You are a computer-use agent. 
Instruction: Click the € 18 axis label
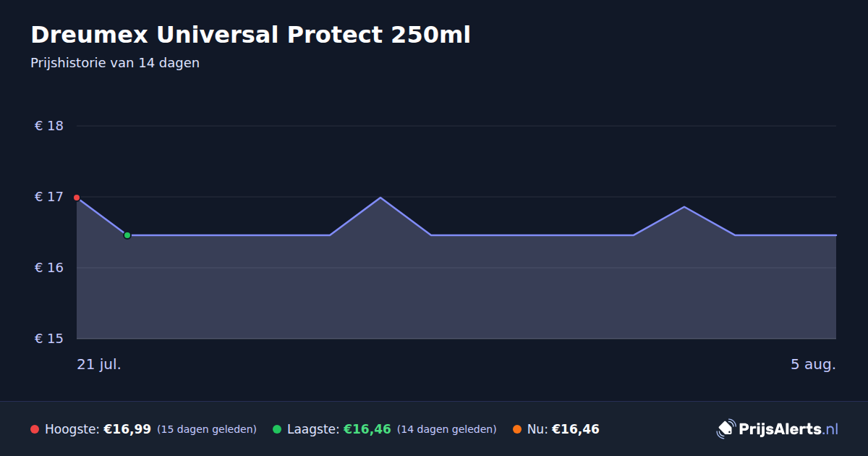[x=49, y=126]
